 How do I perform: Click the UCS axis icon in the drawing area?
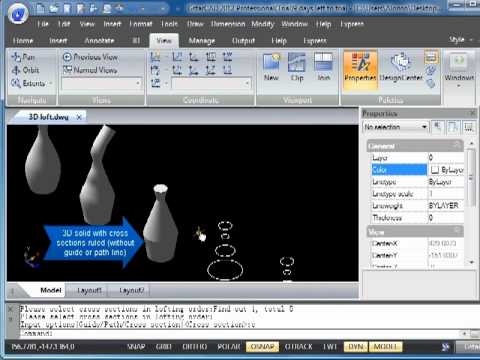pos(31,257)
